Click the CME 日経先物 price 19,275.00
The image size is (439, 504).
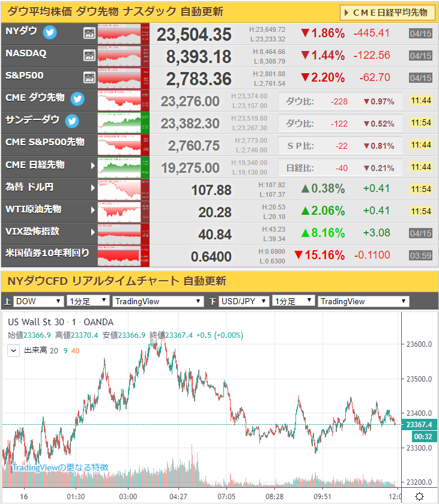pyautogui.click(x=190, y=168)
